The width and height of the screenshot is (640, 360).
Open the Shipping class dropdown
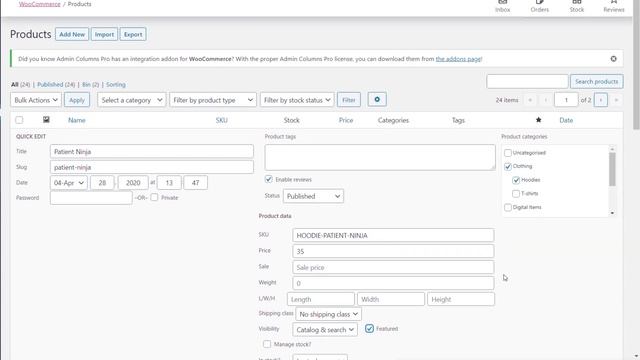coord(328,314)
